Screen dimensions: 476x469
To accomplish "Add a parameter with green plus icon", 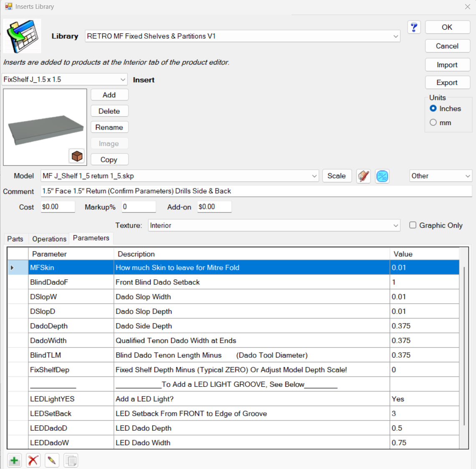I will (x=15, y=460).
